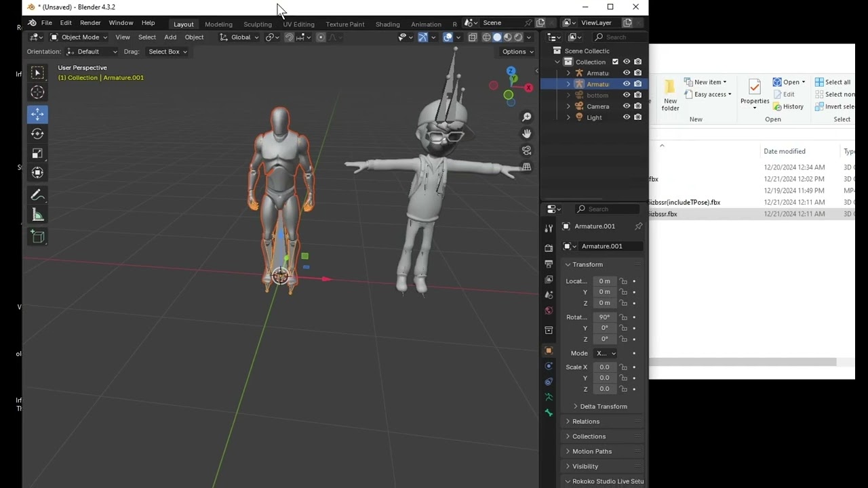The image size is (868, 488).
Task: Hide selected Armature row with eye icon
Action: tap(627, 84)
